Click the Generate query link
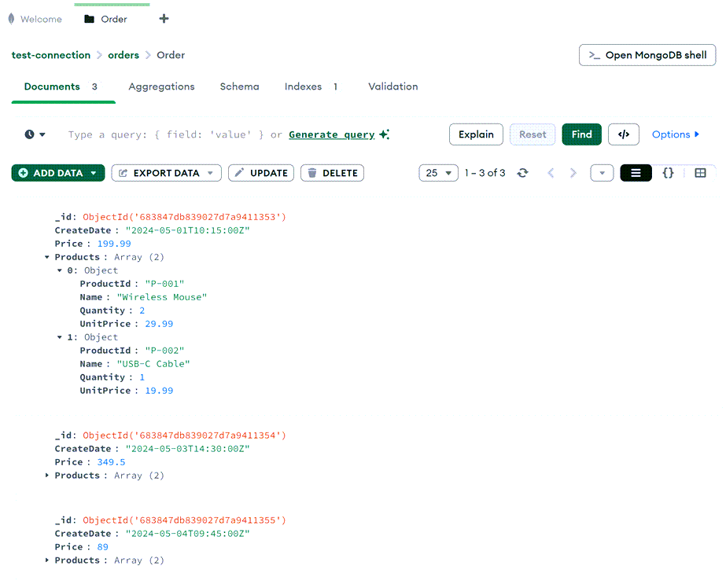The width and height of the screenshot is (726, 588). 331,134
